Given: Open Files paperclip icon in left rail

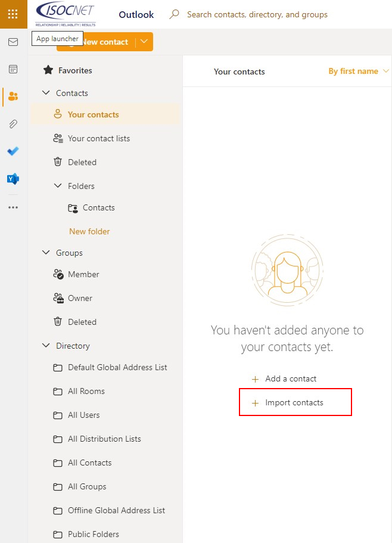Looking at the screenshot, I should pyautogui.click(x=13, y=124).
